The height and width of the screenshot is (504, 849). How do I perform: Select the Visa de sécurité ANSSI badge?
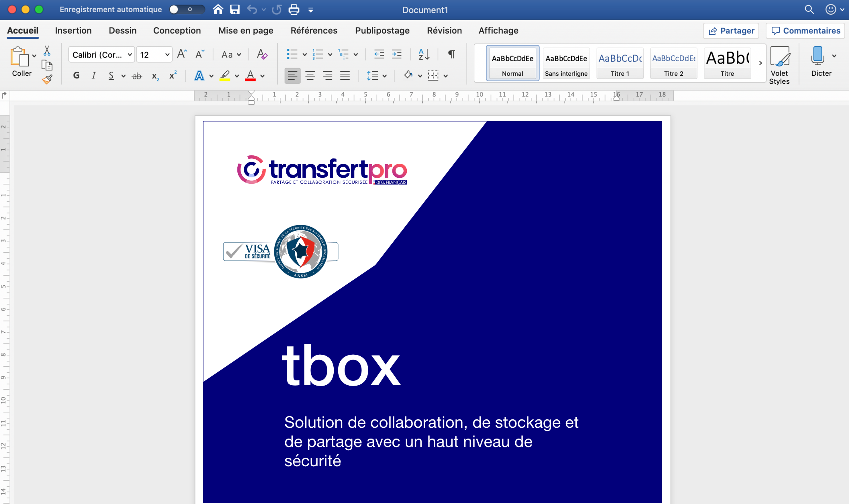[281, 252]
